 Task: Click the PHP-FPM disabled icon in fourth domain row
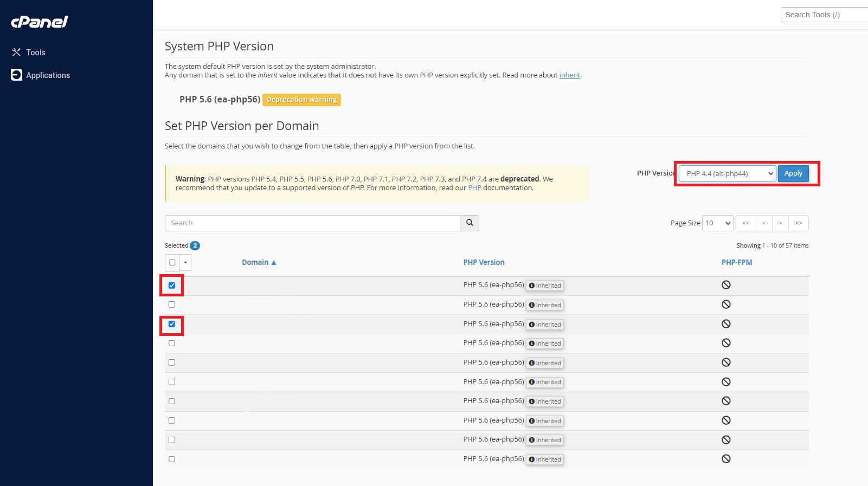(726, 343)
